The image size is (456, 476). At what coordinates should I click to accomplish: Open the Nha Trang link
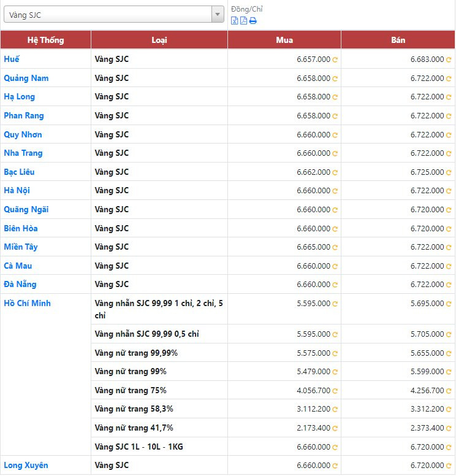click(23, 153)
